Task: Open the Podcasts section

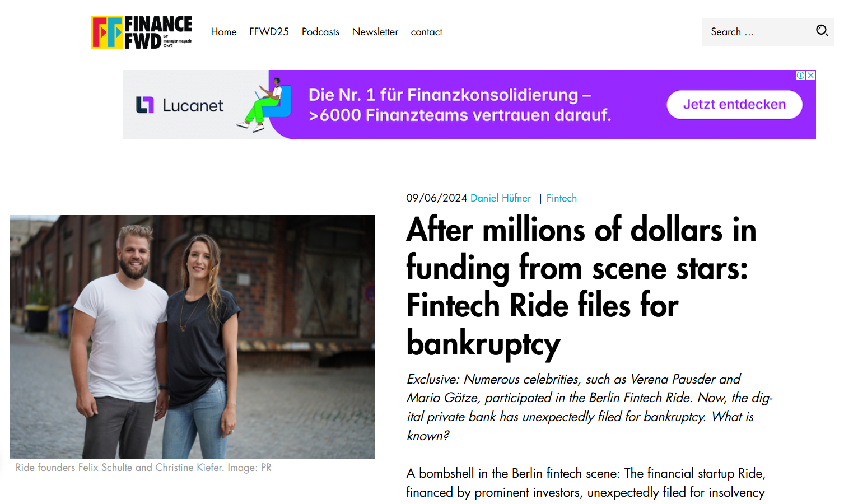Action: point(320,32)
